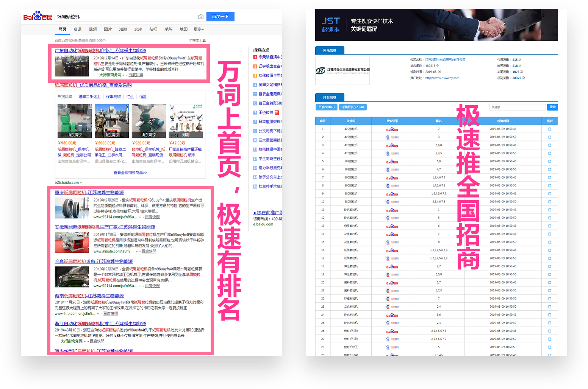The height and width of the screenshot is (389, 588).
Task: Click the camera image-search icon in Baidu search box
Action: pos(201,17)
